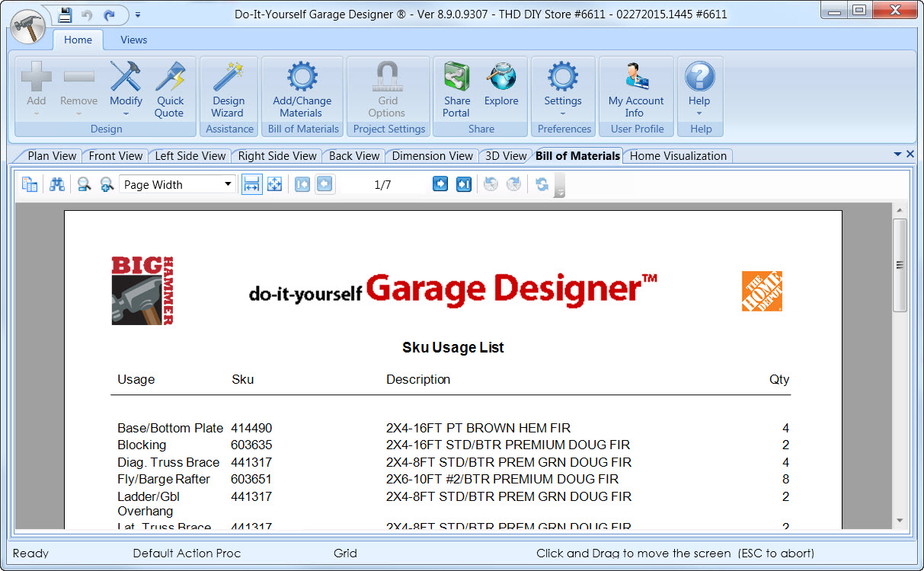Click the Sku Usage List heading
The image size is (924, 571).
point(453,347)
